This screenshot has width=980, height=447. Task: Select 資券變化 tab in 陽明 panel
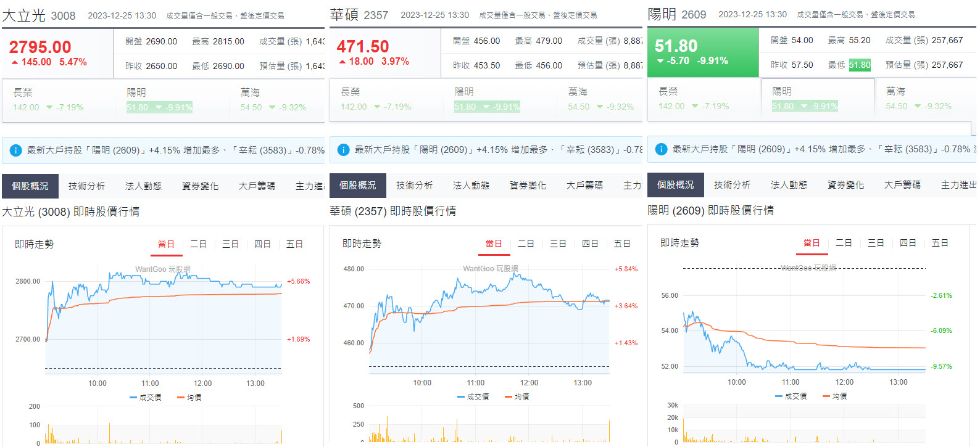tap(846, 185)
